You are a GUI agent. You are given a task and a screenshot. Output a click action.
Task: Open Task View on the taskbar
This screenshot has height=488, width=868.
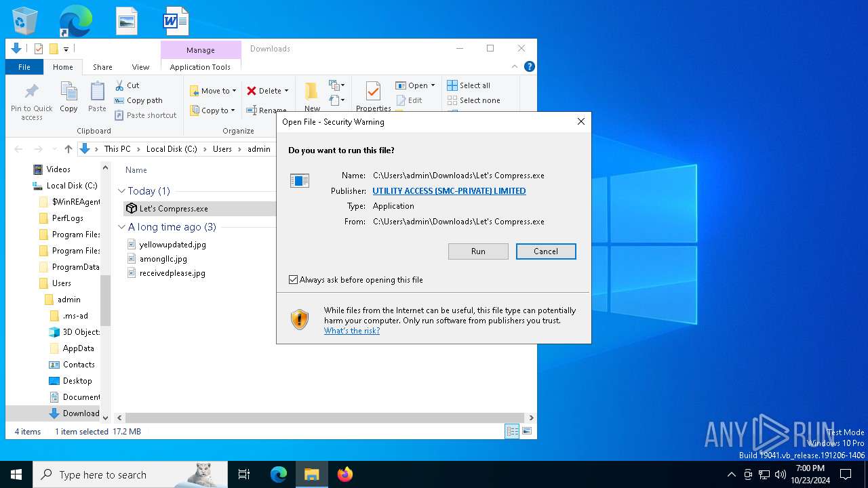point(244,474)
